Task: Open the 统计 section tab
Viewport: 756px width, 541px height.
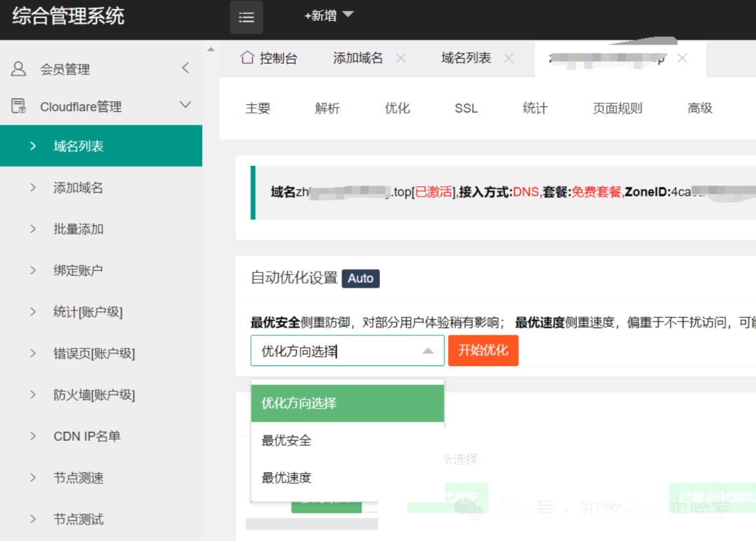Action: [x=535, y=108]
